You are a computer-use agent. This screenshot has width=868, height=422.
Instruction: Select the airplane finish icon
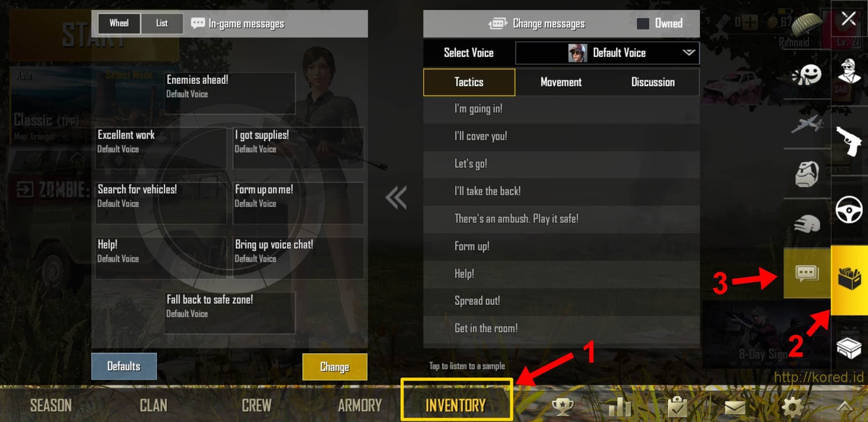click(807, 124)
